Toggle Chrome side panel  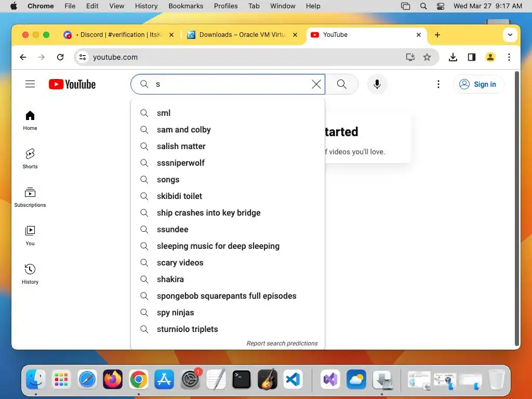pyautogui.click(x=472, y=57)
